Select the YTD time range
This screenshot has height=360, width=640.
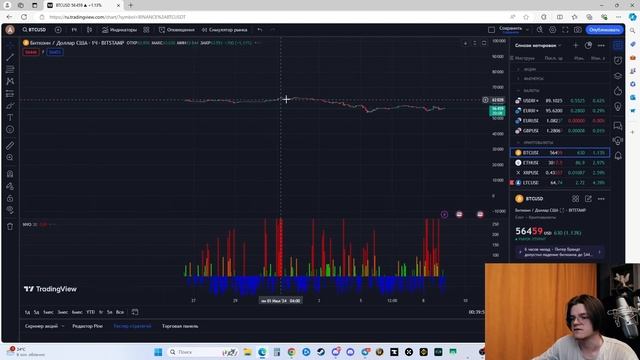coord(91,312)
